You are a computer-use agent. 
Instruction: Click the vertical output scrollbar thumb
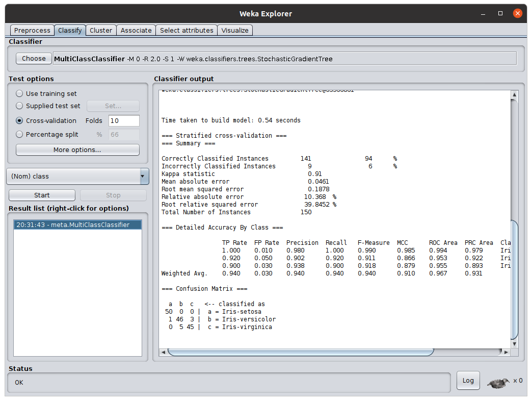(514, 280)
